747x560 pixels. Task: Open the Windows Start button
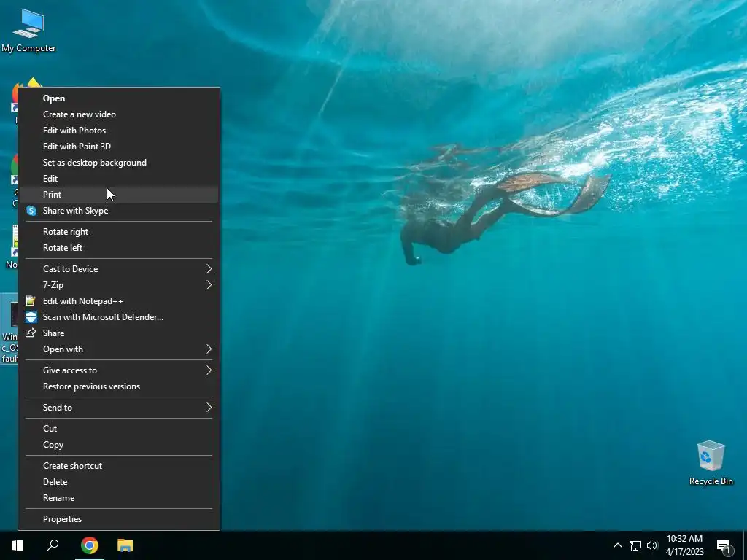pyautogui.click(x=18, y=545)
